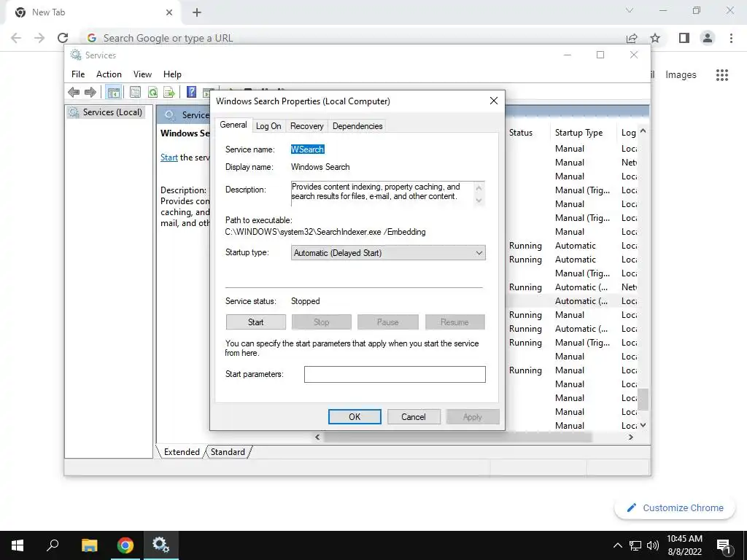
Task: Switch to the Log On tab
Action: (268, 126)
